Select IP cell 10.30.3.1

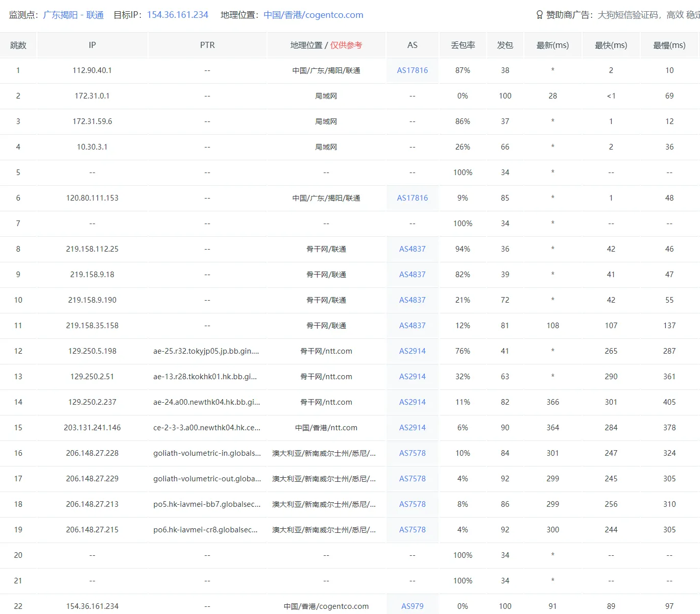[92, 147]
